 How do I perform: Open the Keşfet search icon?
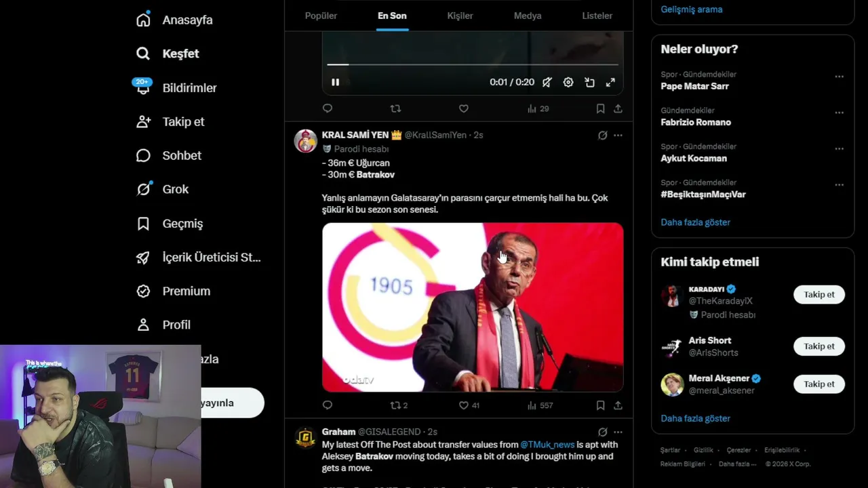pyautogui.click(x=143, y=54)
